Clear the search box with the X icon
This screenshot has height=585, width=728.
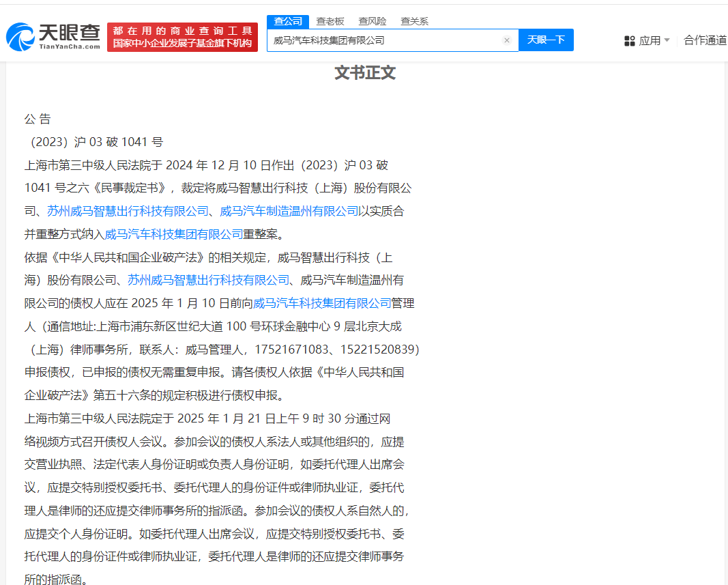click(x=507, y=40)
